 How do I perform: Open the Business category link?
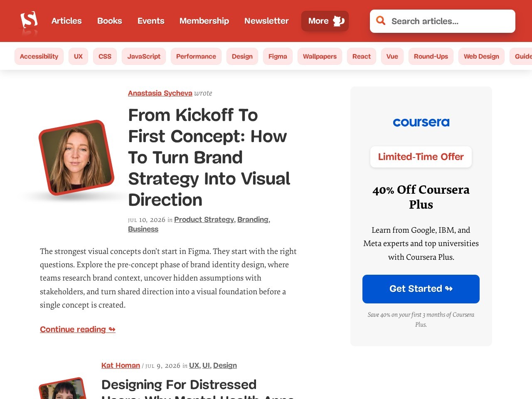click(x=143, y=229)
